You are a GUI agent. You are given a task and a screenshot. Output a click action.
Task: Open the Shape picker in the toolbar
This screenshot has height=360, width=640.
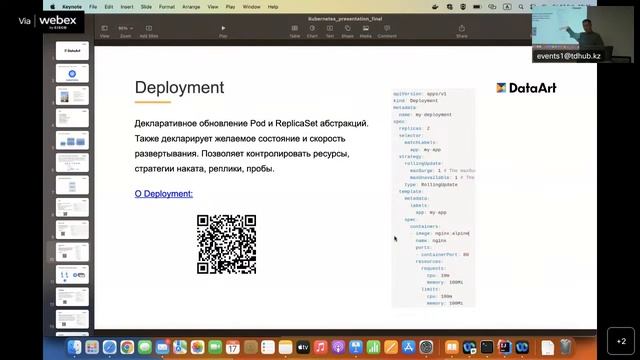pos(347,31)
